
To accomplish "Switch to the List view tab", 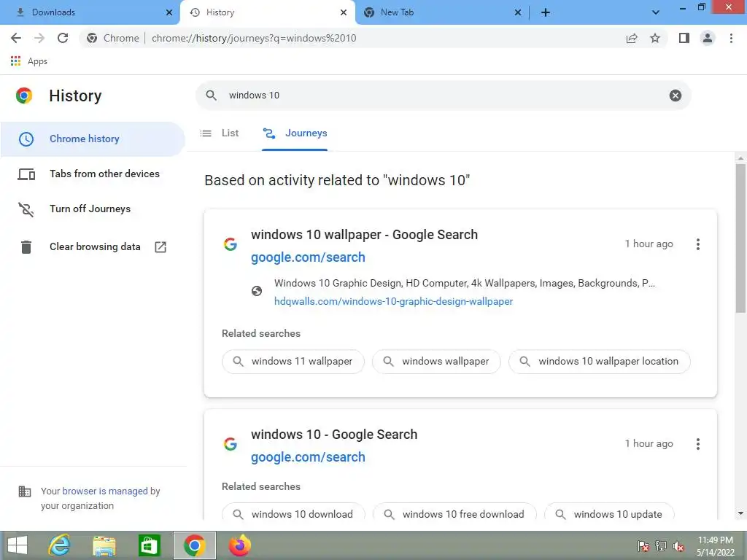I will click(220, 133).
